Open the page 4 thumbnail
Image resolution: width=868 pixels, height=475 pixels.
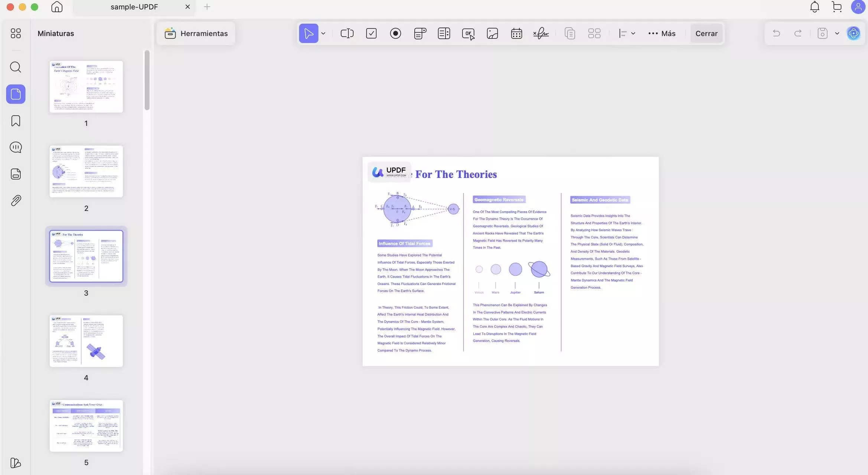click(x=86, y=341)
